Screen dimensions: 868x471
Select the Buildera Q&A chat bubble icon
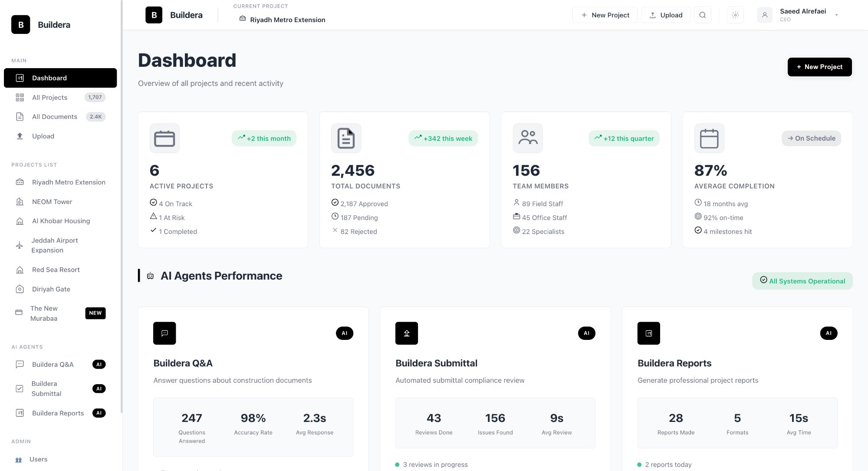tap(20, 364)
